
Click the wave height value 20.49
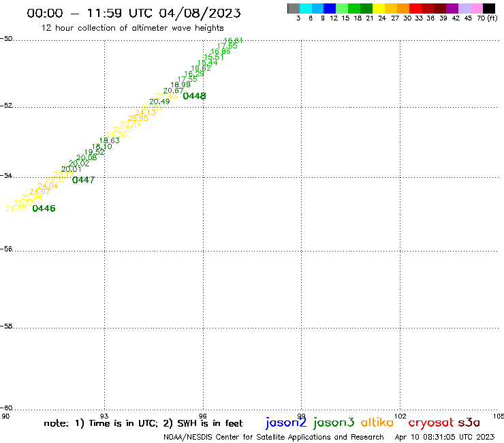click(159, 102)
